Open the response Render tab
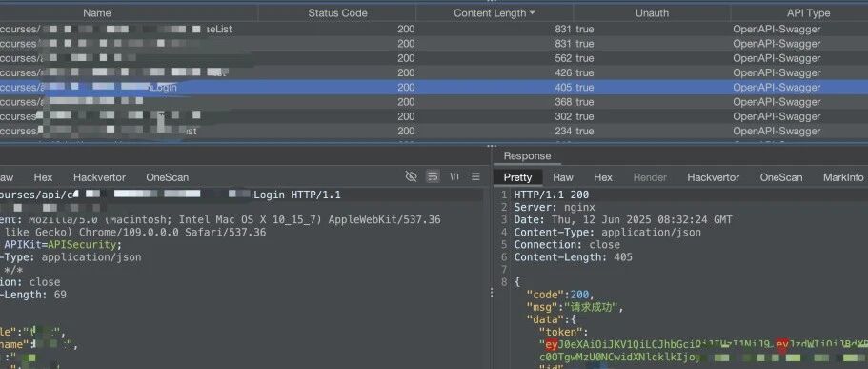This screenshot has height=369, width=868. pos(650,177)
